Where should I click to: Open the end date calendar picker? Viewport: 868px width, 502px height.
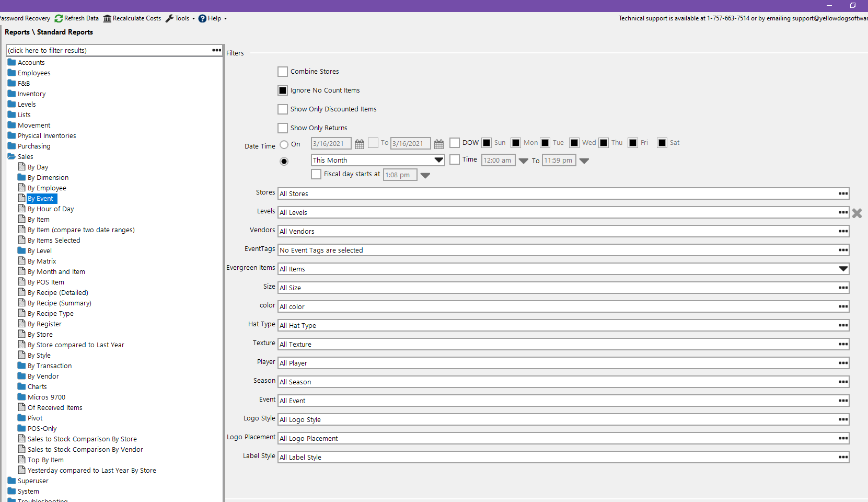[439, 144]
